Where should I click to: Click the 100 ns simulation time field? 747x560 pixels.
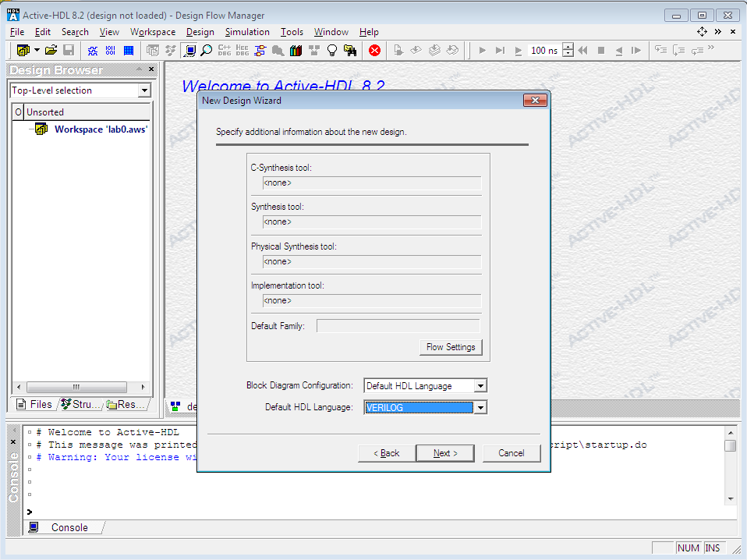[544, 51]
